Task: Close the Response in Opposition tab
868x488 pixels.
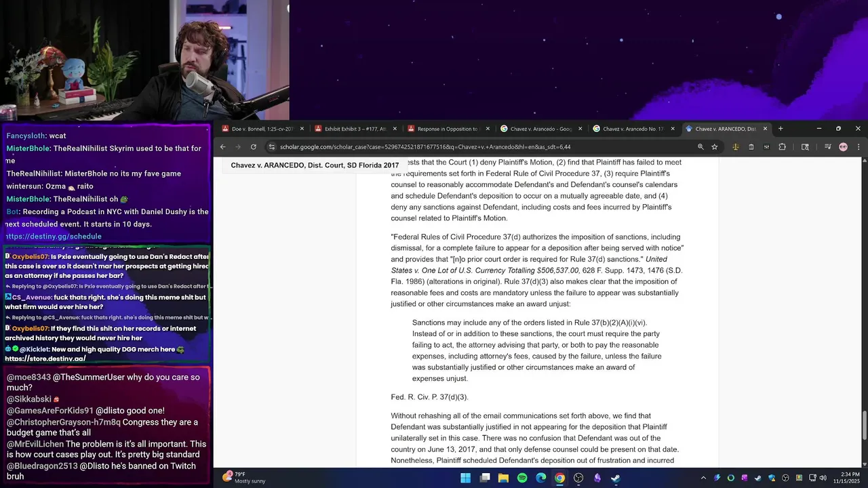Action: tap(488, 129)
